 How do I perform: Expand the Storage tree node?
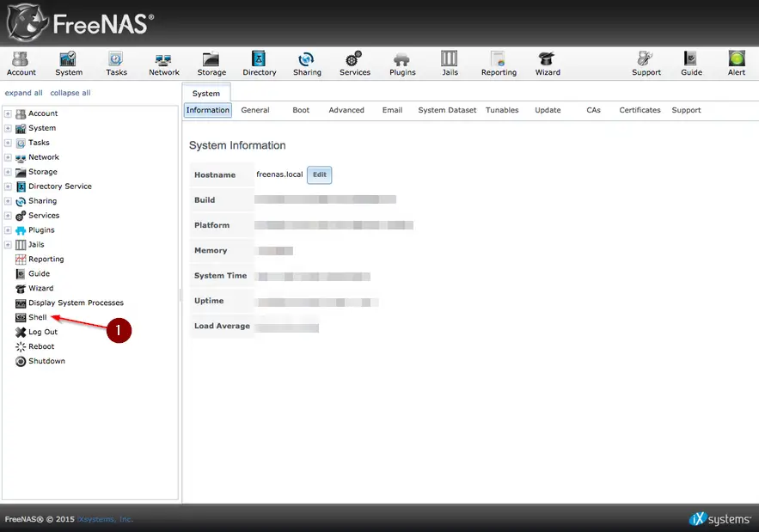point(8,172)
